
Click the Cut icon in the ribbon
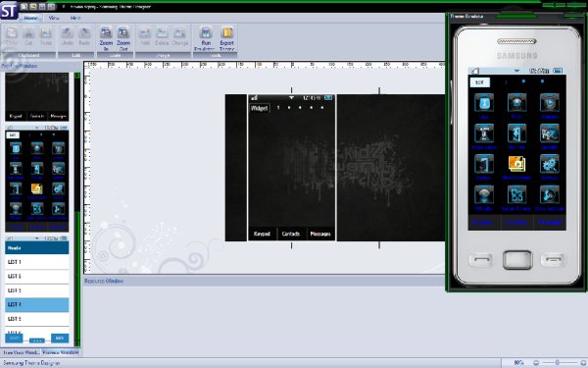(x=28, y=36)
